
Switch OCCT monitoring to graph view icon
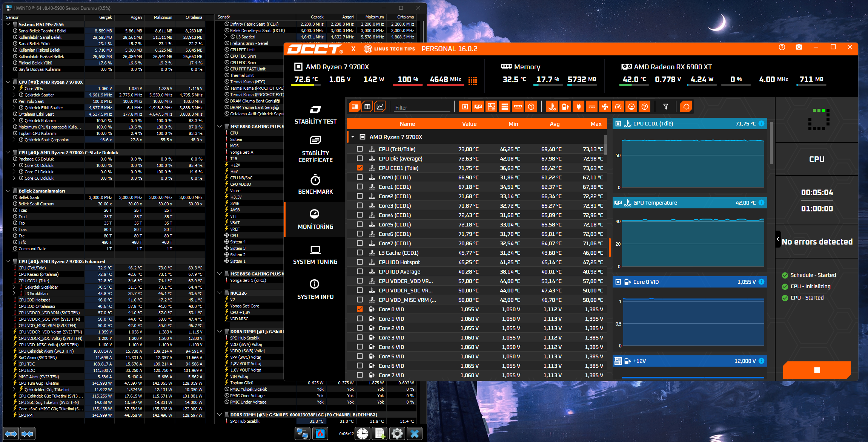tap(380, 107)
